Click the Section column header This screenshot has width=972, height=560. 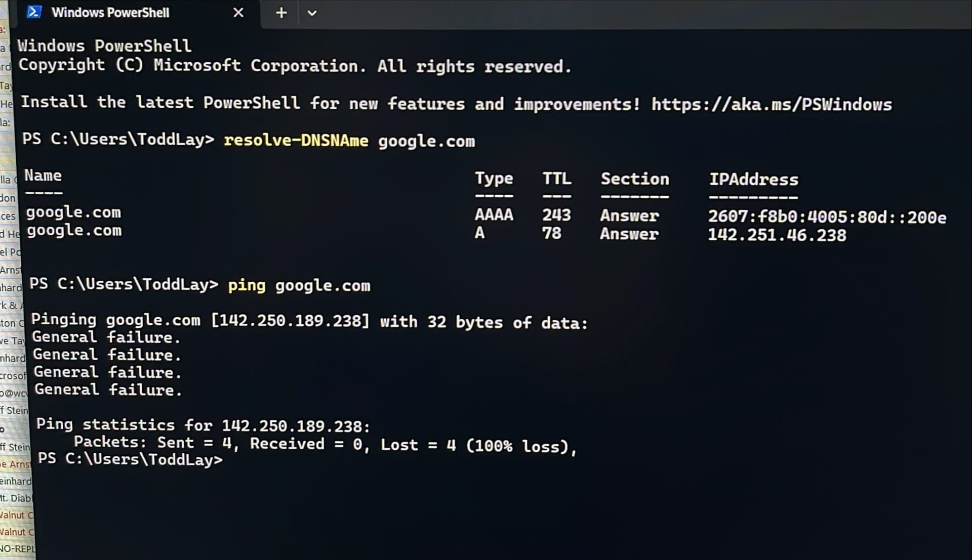635,179
